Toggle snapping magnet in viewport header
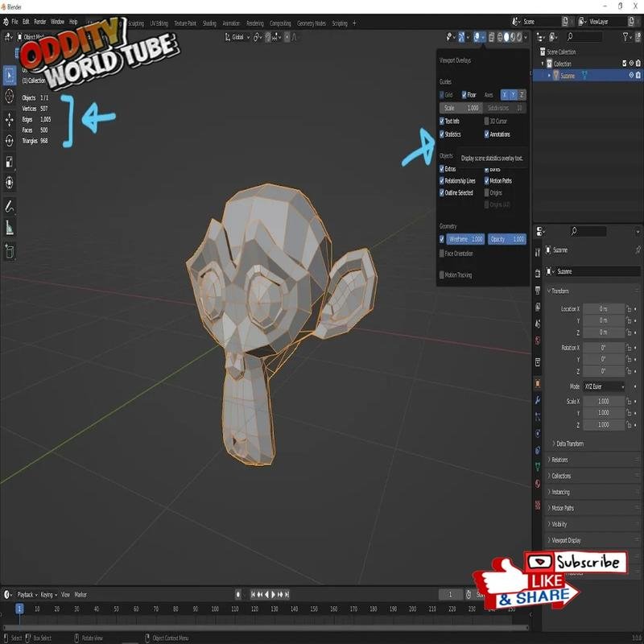 click(268, 37)
